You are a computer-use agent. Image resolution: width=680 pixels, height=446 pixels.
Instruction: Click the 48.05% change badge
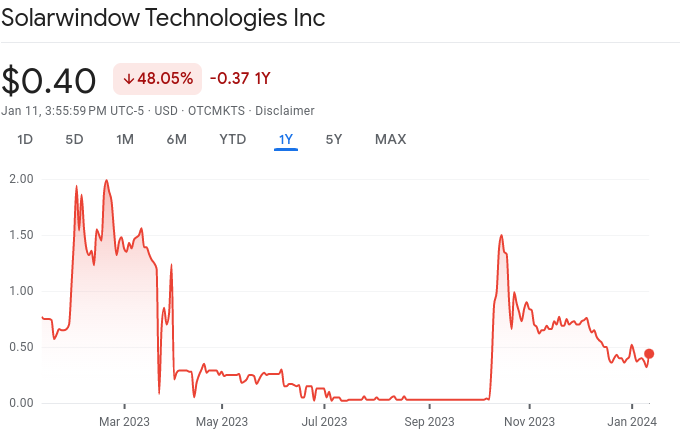pyautogui.click(x=158, y=79)
